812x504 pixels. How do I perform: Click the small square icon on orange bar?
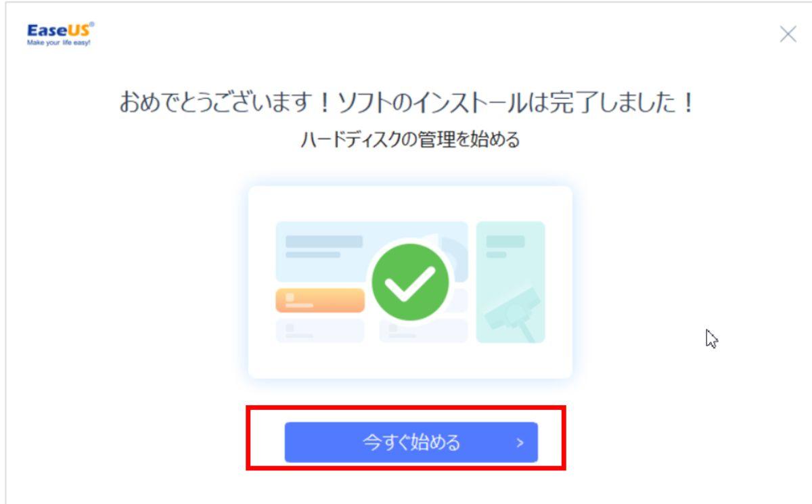click(x=290, y=297)
